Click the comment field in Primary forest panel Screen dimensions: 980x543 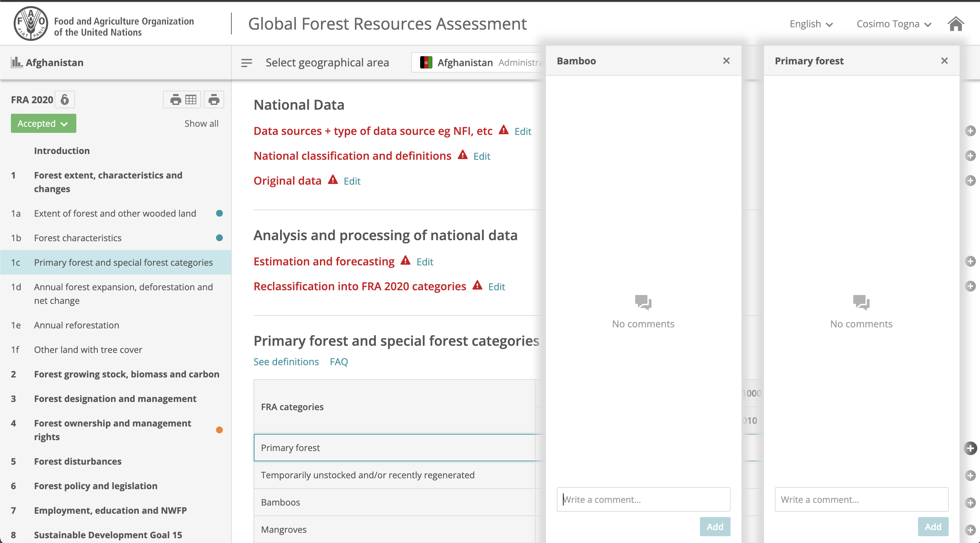[x=861, y=499]
